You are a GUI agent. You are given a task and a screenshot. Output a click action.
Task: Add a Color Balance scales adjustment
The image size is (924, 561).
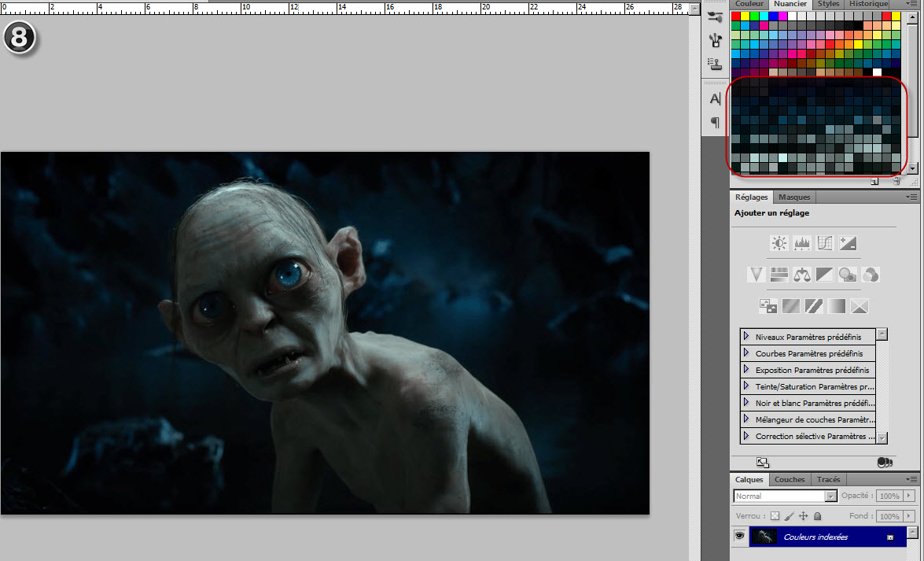click(x=802, y=275)
